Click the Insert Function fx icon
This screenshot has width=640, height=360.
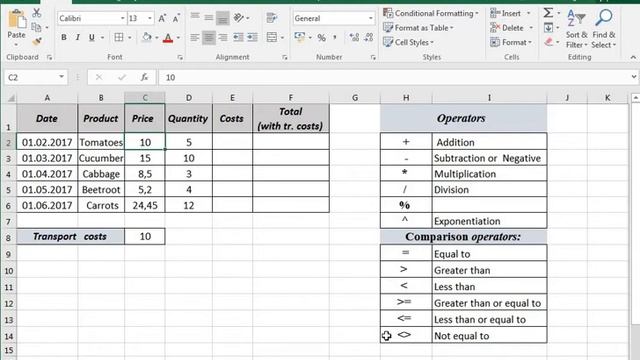tap(144, 77)
